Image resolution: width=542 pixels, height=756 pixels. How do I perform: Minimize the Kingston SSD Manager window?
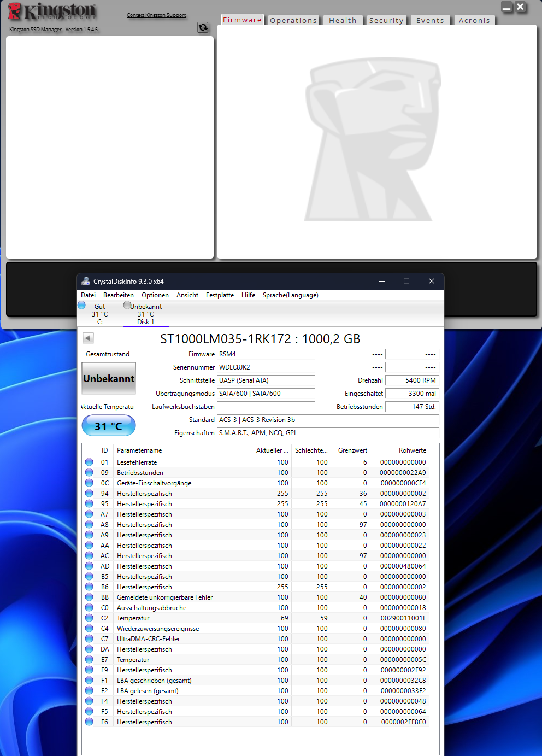(x=506, y=8)
